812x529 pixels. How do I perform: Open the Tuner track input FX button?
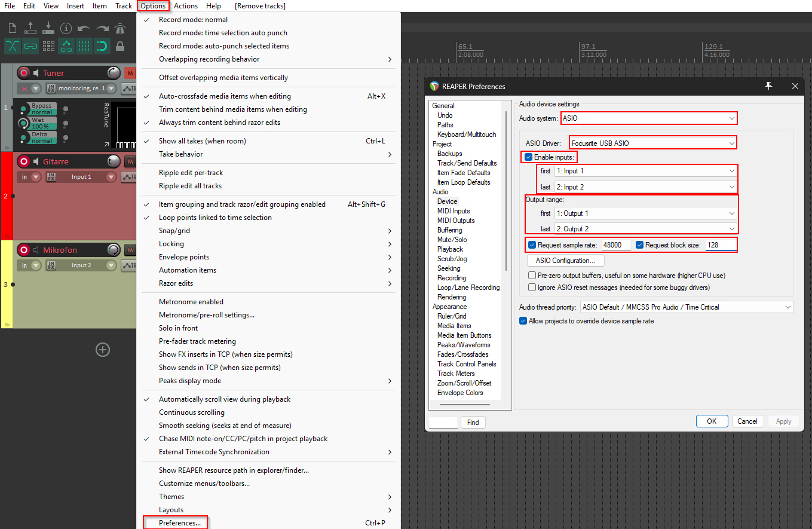tap(51, 88)
